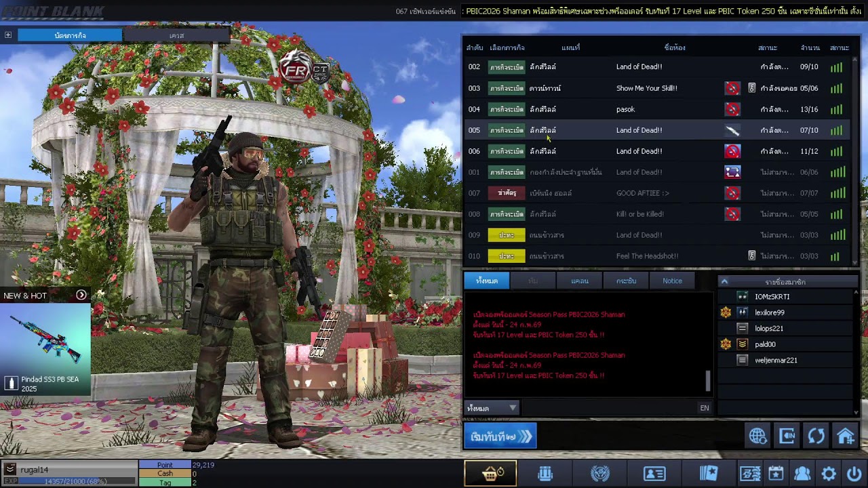Open the settings gear icon
868x488 pixels.
pos(829,474)
